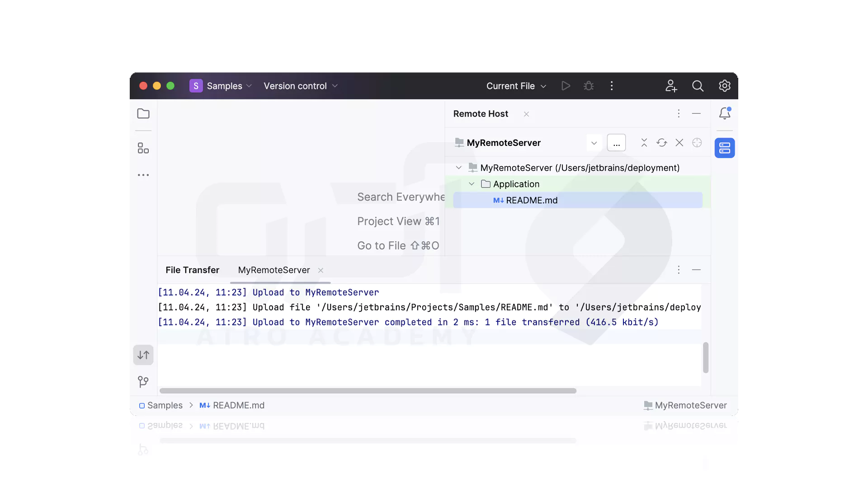Hide the Remote Host panel

[696, 113]
